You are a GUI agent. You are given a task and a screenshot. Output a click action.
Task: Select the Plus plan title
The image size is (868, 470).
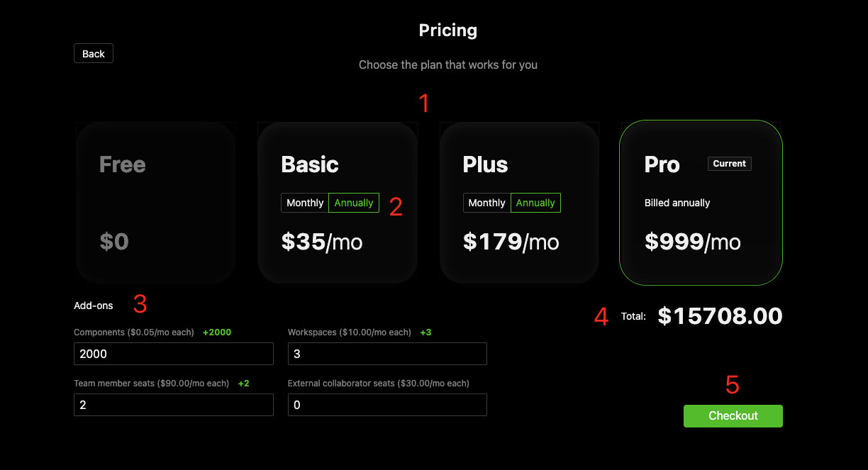[x=485, y=164]
